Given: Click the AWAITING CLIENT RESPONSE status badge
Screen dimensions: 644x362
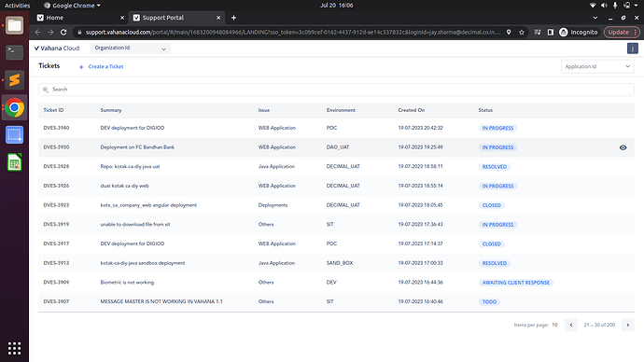Looking at the screenshot, I should (516, 283).
